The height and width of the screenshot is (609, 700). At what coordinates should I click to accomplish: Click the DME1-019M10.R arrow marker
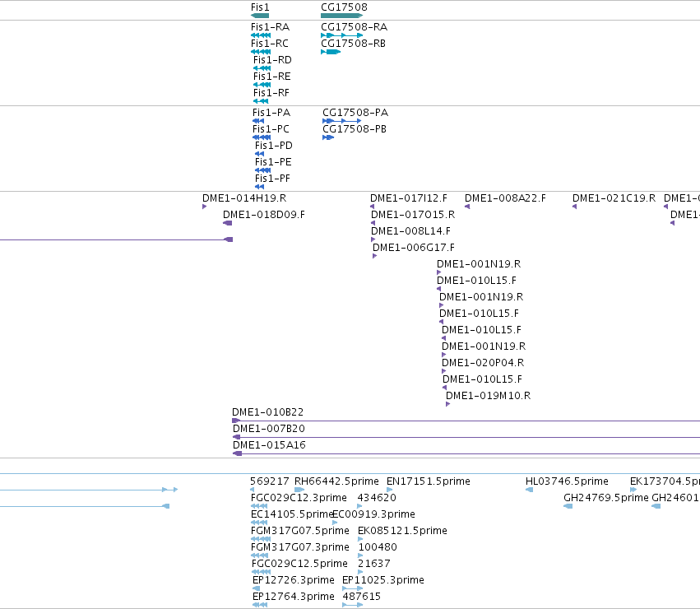(447, 404)
